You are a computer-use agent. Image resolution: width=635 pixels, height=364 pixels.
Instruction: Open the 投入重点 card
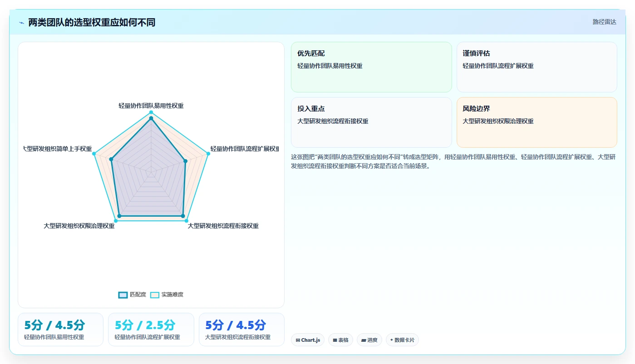[x=371, y=122]
